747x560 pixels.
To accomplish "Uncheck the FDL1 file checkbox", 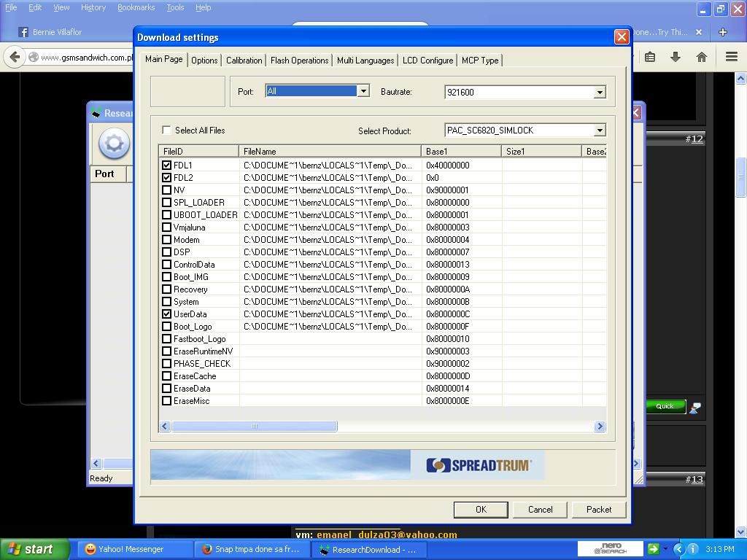I will click(x=167, y=166).
